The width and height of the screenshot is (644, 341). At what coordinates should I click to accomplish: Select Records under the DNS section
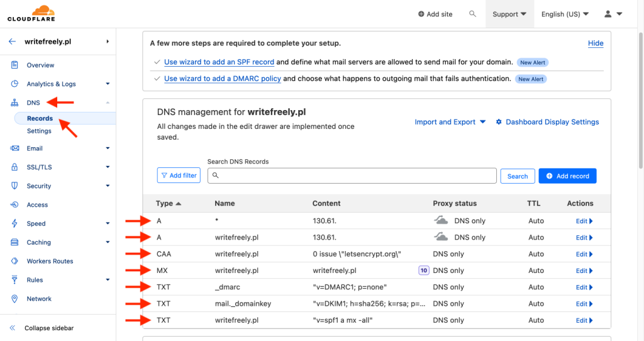(40, 118)
